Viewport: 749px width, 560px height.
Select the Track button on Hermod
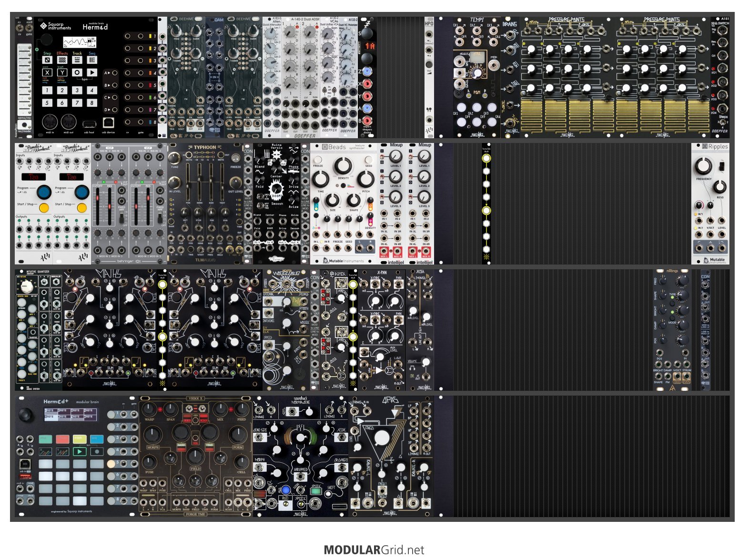click(77, 60)
